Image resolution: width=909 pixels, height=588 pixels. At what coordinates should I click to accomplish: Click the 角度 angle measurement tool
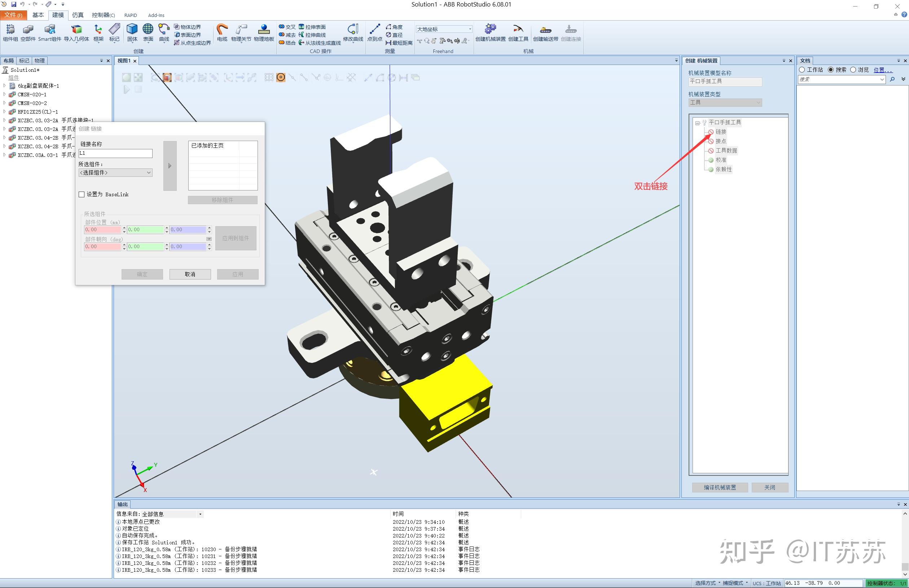pos(394,27)
